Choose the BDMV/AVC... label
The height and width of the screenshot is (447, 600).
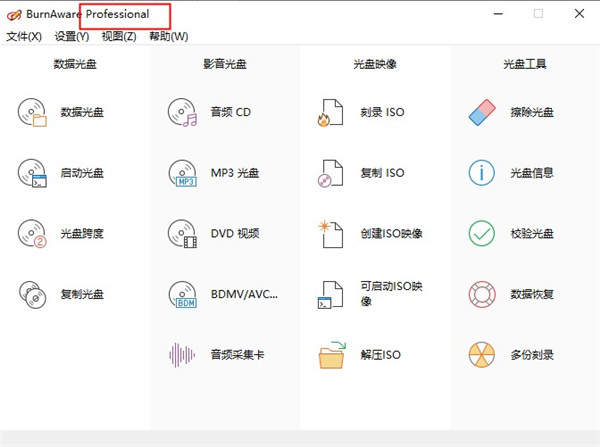pos(244,294)
